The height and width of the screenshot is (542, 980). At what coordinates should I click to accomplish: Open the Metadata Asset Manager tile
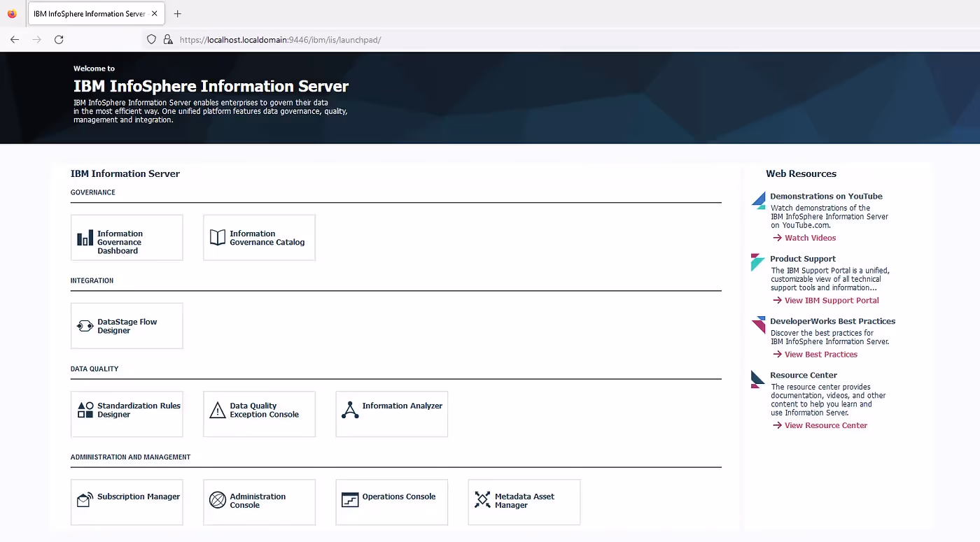click(x=524, y=502)
